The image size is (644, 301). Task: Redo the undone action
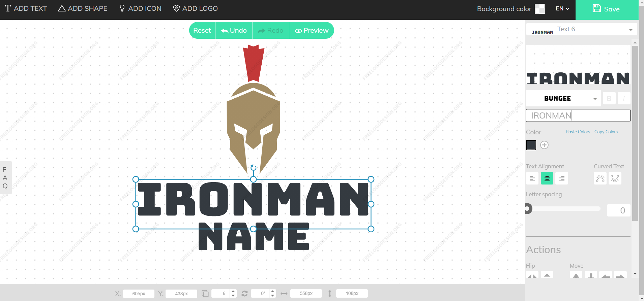(x=271, y=30)
